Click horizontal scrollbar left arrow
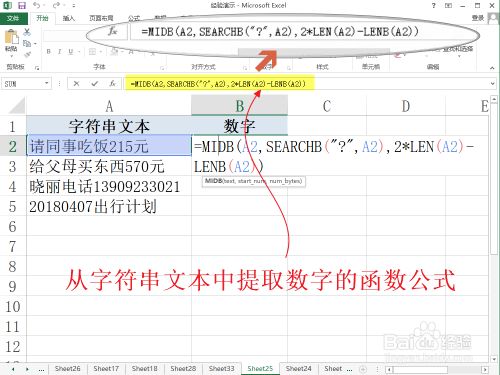 (389, 369)
